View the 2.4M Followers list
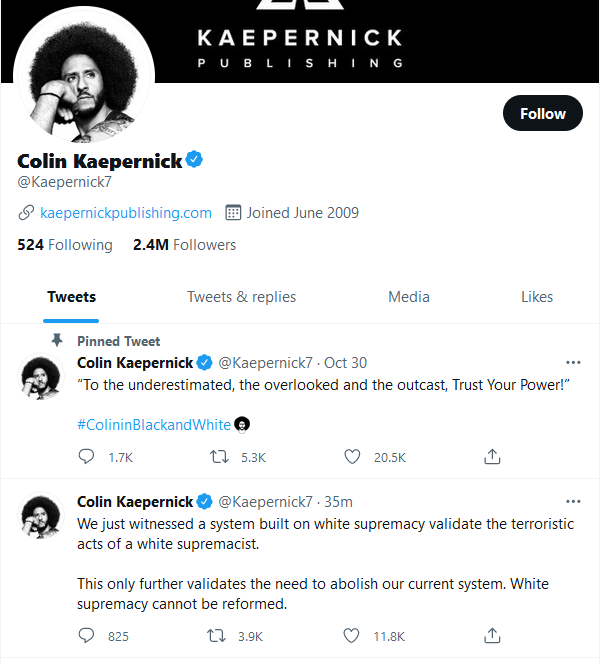 184,245
